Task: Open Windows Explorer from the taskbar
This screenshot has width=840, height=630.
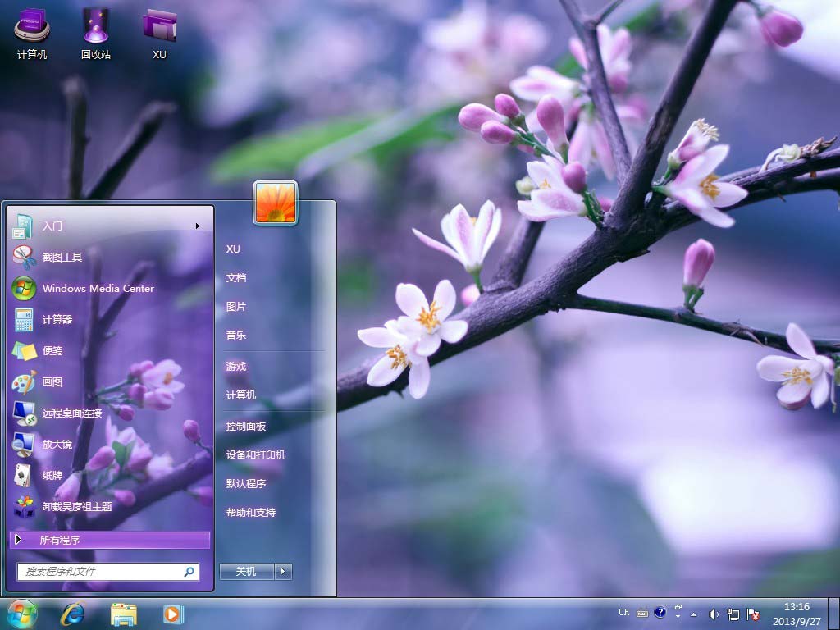Action: pyautogui.click(x=123, y=614)
